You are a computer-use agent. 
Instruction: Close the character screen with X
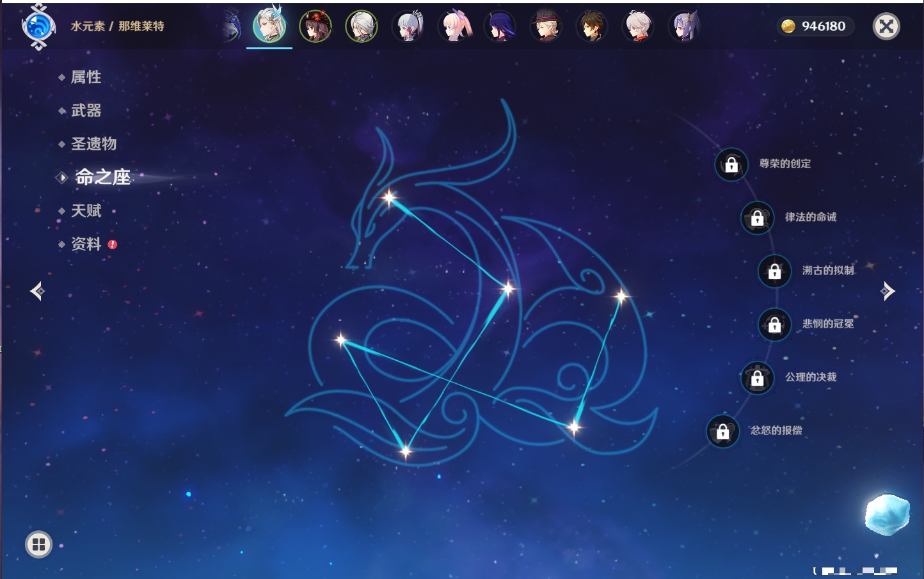(886, 26)
